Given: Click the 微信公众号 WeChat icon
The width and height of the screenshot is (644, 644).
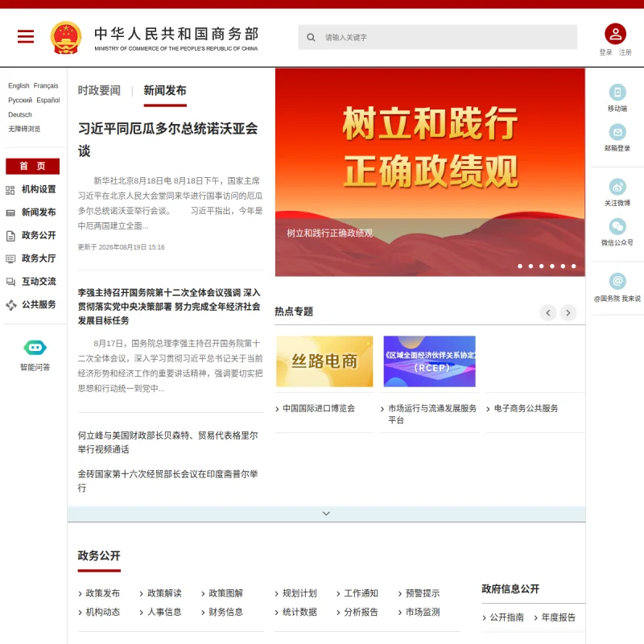Looking at the screenshot, I should (617, 226).
